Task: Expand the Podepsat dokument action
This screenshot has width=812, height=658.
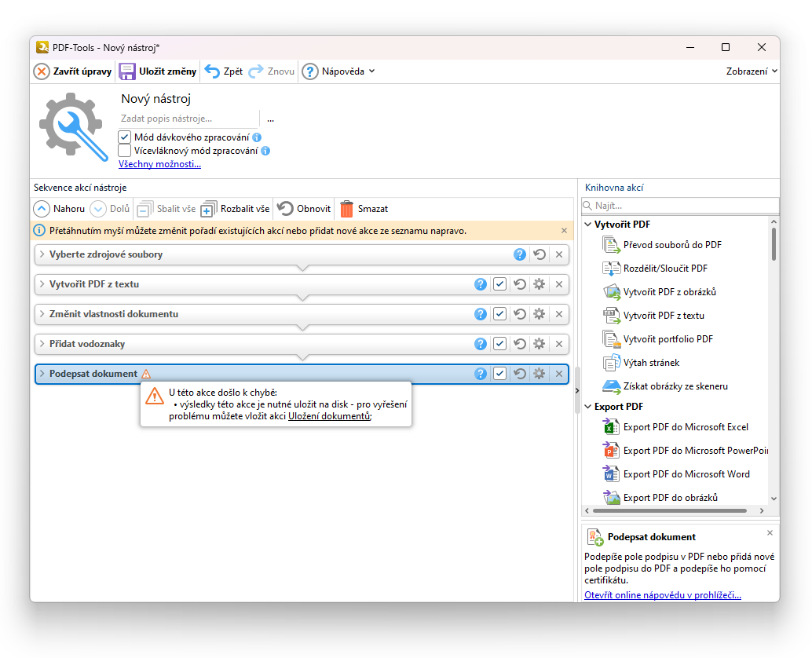Action: click(42, 374)
